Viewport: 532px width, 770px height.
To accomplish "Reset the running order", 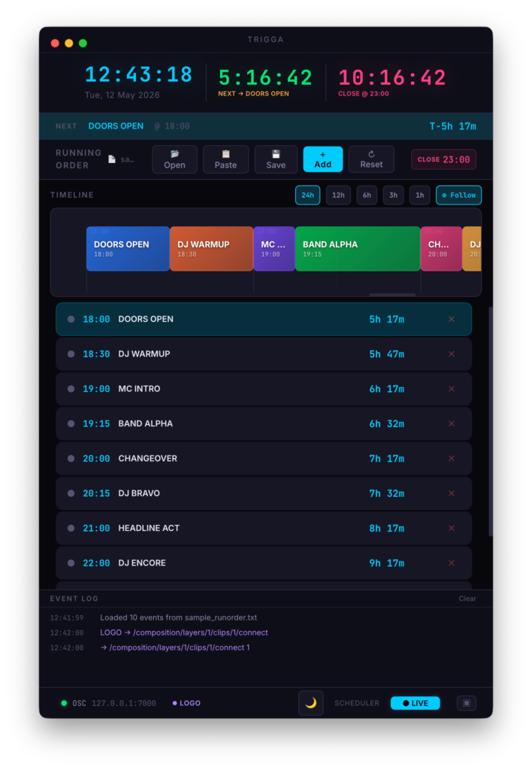I will 371,159.
